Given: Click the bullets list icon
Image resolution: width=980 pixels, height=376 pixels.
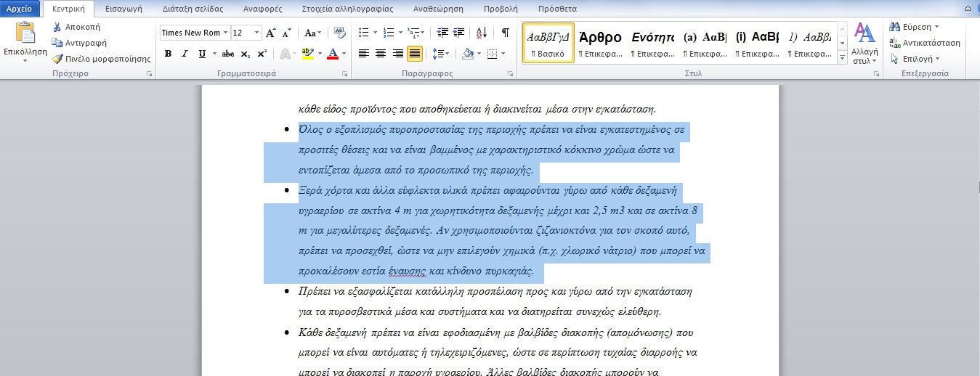Looking at the screenshot, I should click(364, 33).
